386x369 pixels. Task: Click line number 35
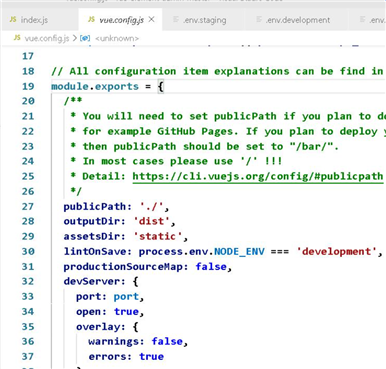pos(28,327)
